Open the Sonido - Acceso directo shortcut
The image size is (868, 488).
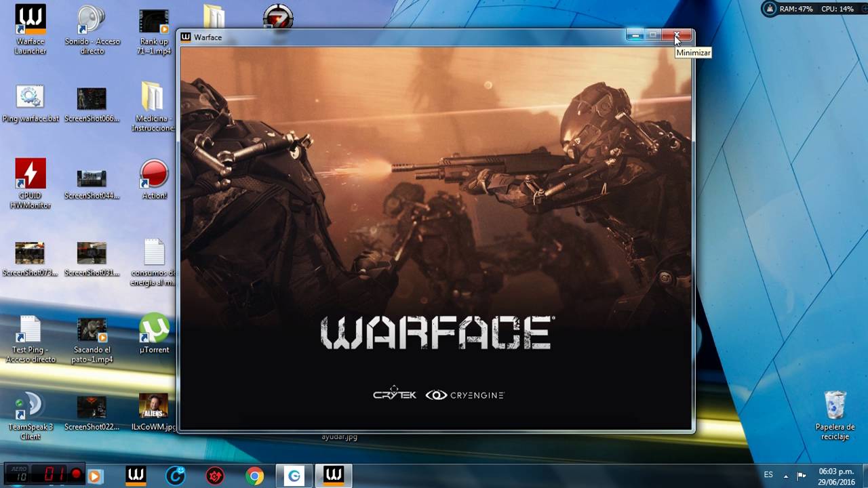tap(92, 30)
